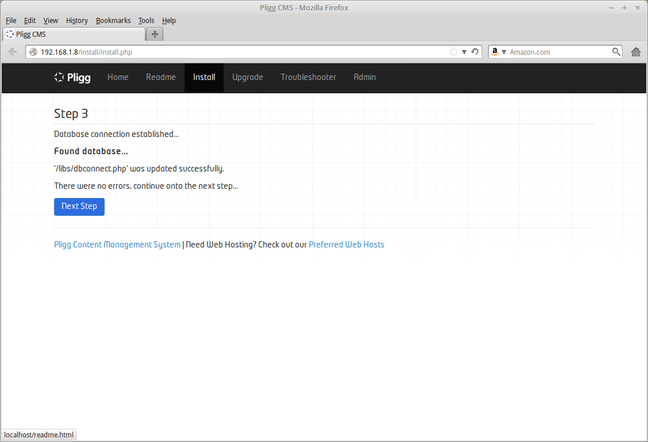Select Install in the Pligg navbar
The height and width of the screenshot is (442, 648).
(x=204, y=77)
